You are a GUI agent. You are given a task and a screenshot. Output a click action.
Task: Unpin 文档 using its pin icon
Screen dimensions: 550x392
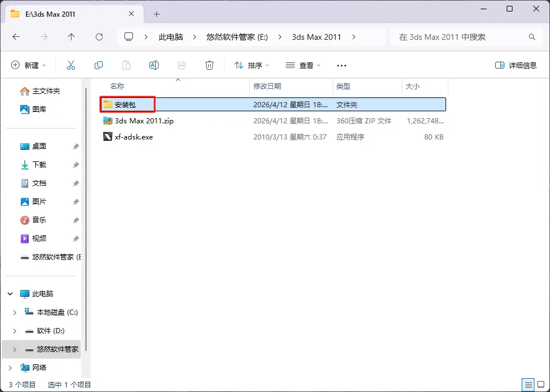(x=76, y=183)
